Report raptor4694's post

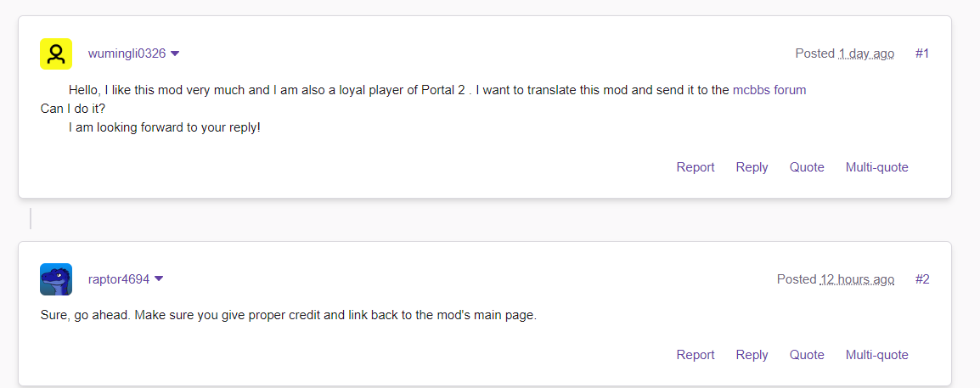[696, 355]
